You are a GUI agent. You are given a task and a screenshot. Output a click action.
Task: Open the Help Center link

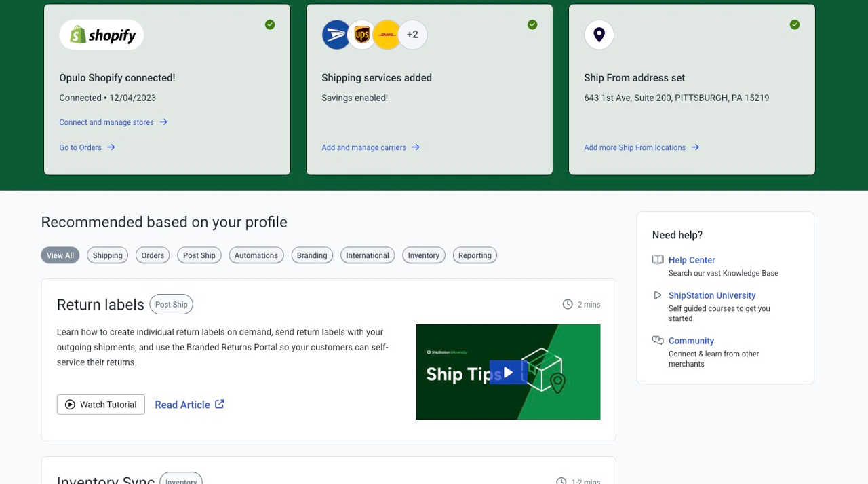(x=692, y=260)
